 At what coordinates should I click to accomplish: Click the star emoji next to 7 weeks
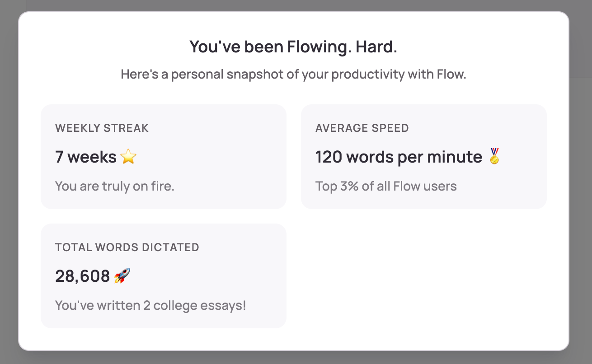[x=128, y=157]
